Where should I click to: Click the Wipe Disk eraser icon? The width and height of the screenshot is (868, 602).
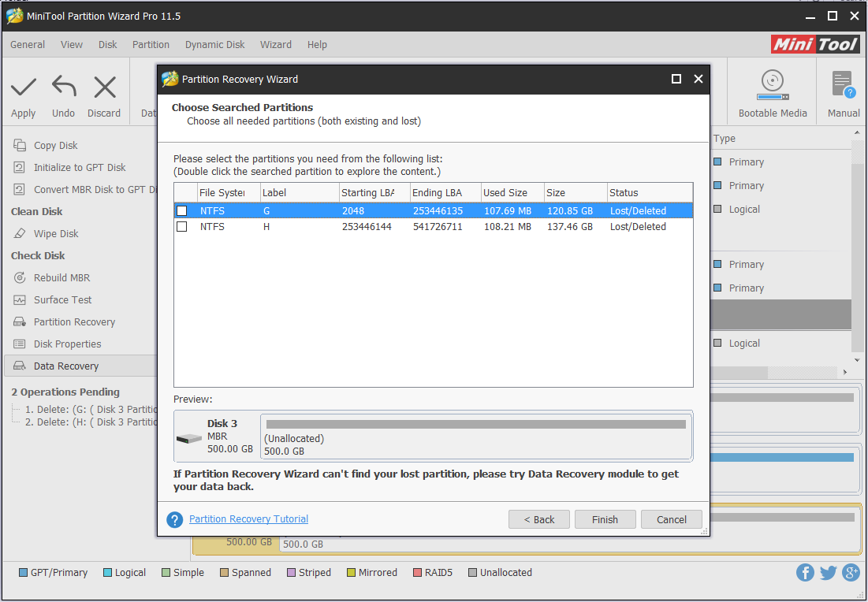[20, 233]
